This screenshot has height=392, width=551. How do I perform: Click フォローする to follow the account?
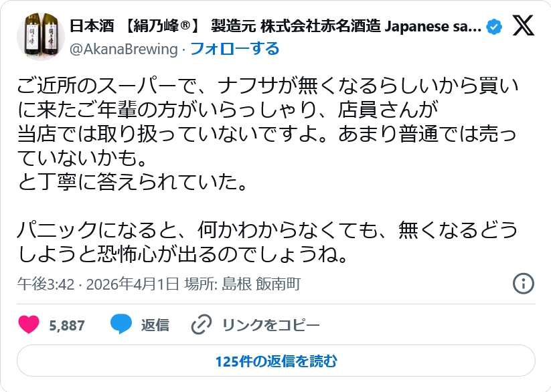234,49
